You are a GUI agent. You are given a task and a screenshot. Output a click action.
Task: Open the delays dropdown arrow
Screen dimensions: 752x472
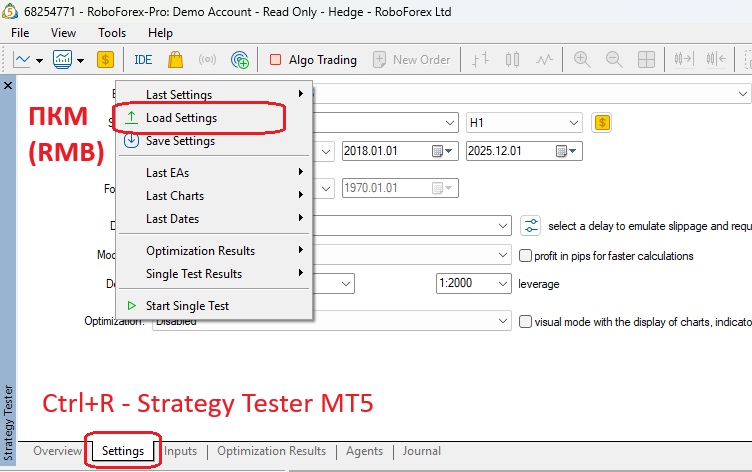(503, 225)
